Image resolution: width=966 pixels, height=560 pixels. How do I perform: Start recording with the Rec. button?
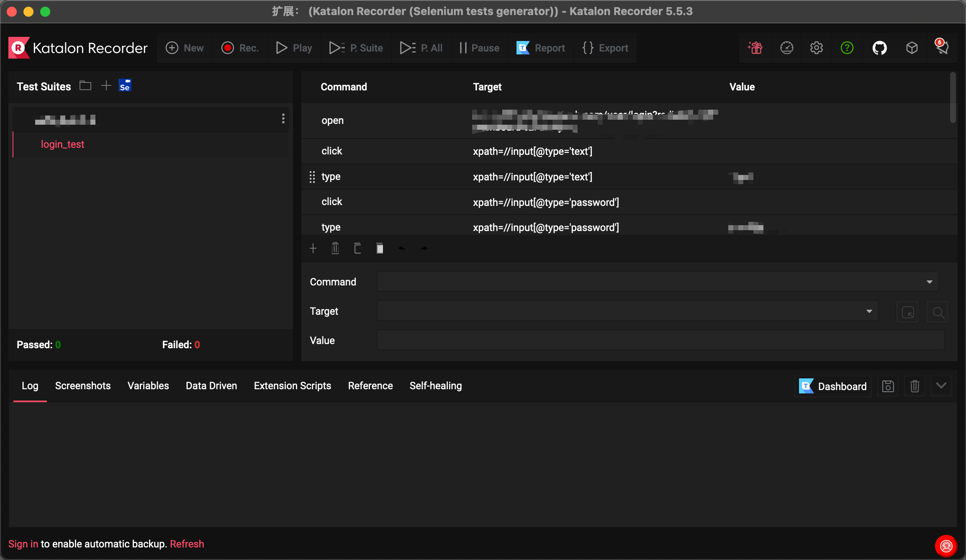coord(240,48)
